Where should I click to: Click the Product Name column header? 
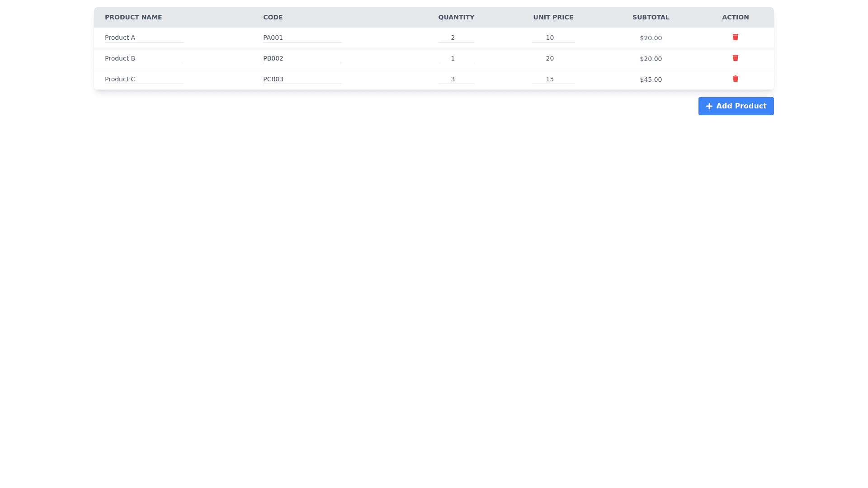point(133,17)
